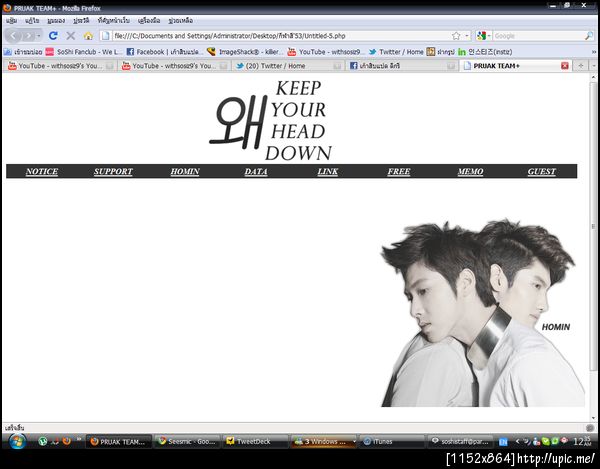
Task: Click the EN language indicator
Action: [x=503, y=442]
